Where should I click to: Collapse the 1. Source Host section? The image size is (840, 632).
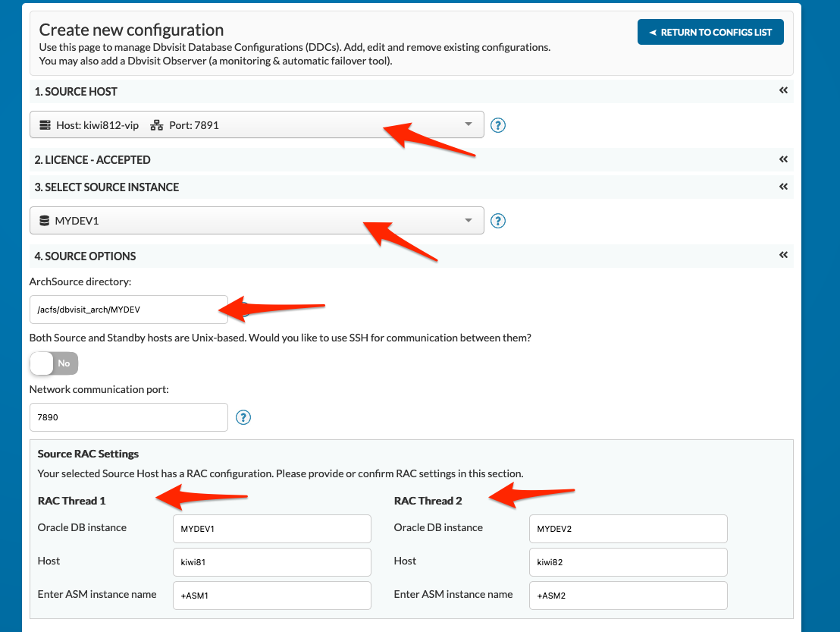pyautogui.click(x=783, y=90)
